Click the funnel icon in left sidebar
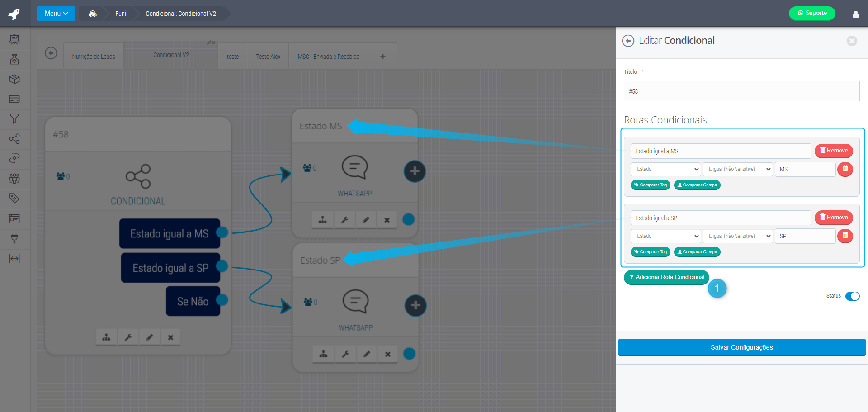The height and width of the screenshot is (412, 868). (x=14, y=118)
